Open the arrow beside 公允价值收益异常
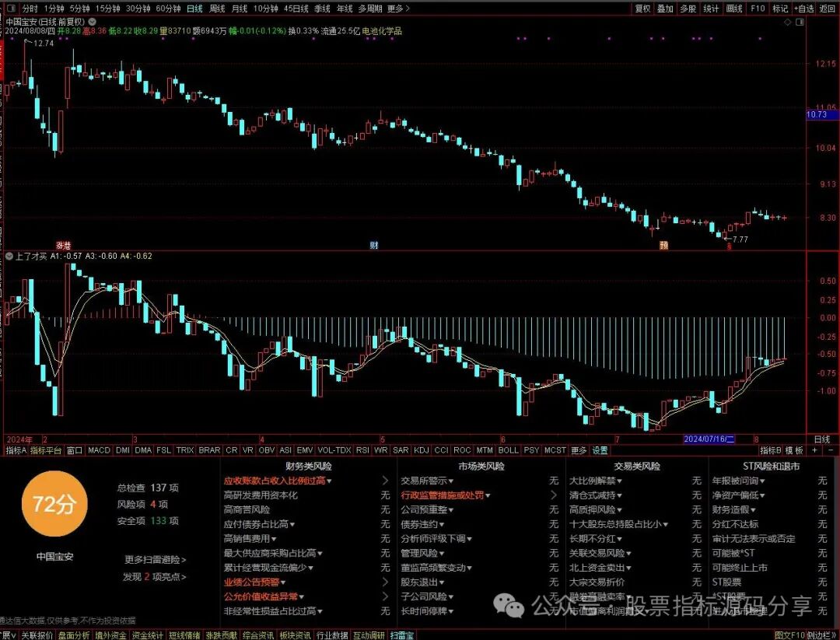 pos(385,596)
